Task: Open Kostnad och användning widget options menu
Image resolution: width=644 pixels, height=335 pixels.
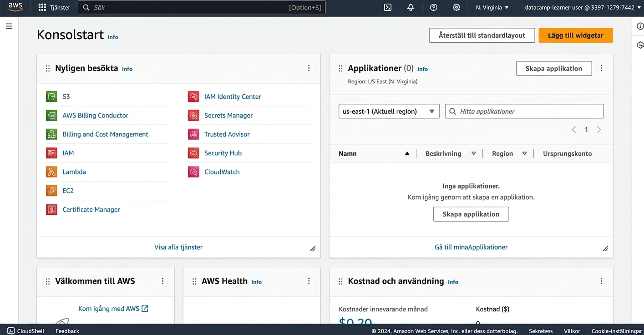Action: (x=602, y=281)
